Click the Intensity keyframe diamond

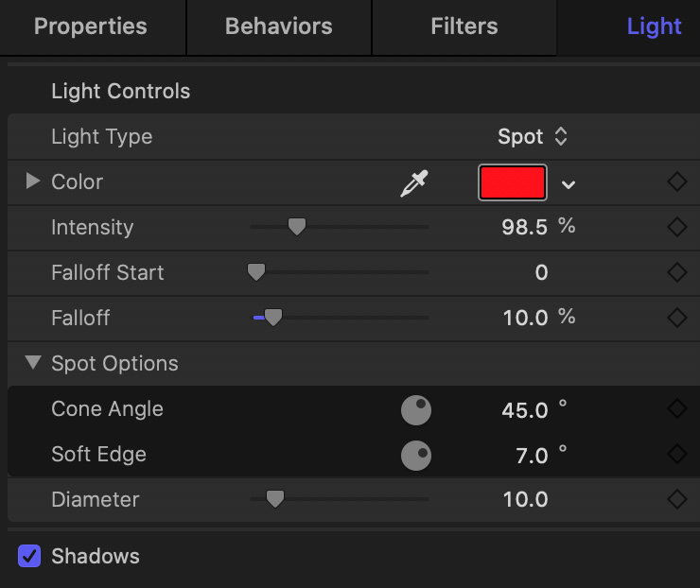click(676, 227)
